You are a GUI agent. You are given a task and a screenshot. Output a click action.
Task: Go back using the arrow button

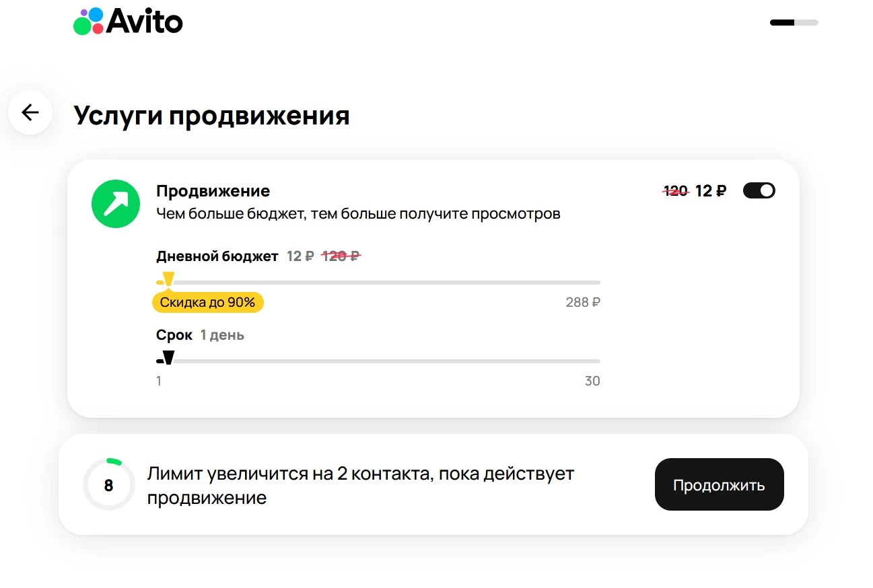(30, 112)
